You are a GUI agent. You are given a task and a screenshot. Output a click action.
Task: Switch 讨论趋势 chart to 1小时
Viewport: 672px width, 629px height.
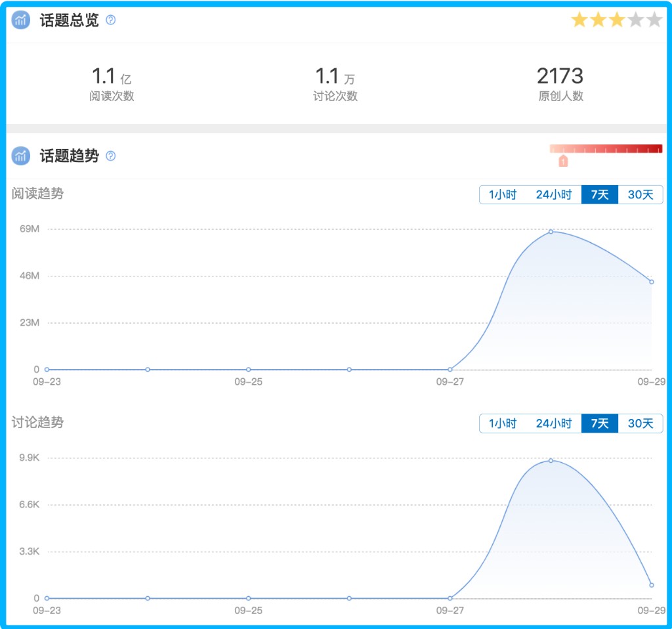point(503,423)
